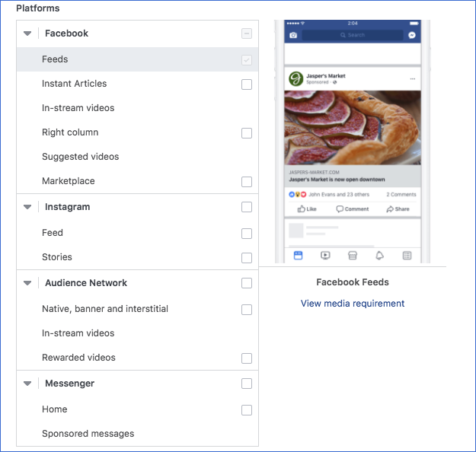Collapse the Facebook platform section
This screenshot has height=452, width=476.
[27, 33]
